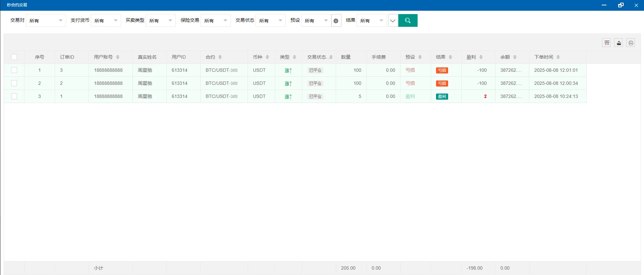Open the column filter icon in table toolbar
644x275 pixels.
606,43
